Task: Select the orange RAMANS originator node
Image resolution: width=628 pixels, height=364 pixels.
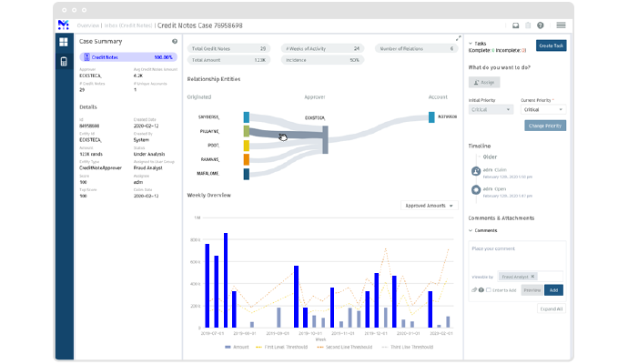Action: pyautogui.click(x=247, y=159)
